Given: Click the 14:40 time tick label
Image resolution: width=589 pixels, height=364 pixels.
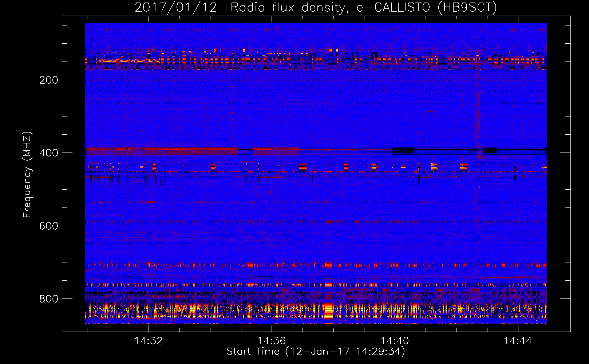Looking at the screenshot, I should coord(395,341).
